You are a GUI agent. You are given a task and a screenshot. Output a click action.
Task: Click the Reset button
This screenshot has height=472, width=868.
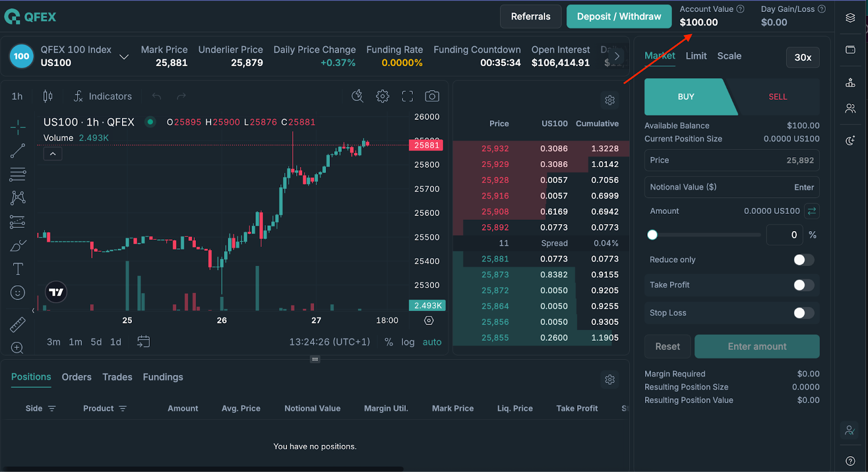(667, 347)
